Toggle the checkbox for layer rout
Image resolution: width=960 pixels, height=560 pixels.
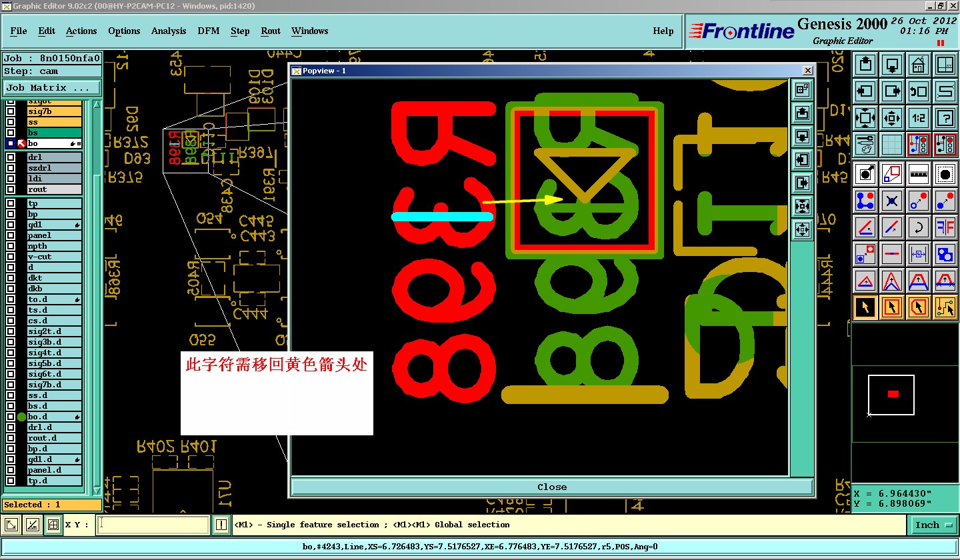(x=11, y=189)
